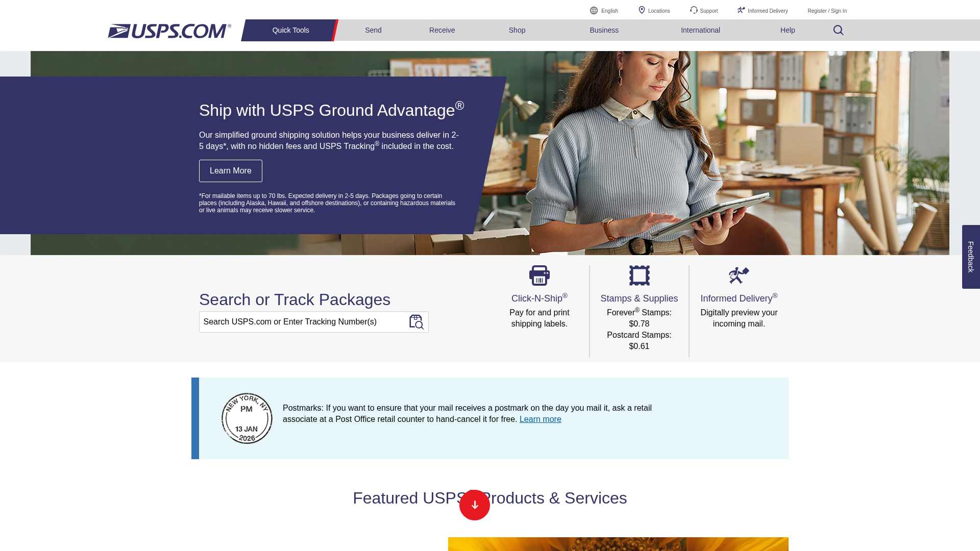
Task: Open the Business tab
Action: (604, 30)
